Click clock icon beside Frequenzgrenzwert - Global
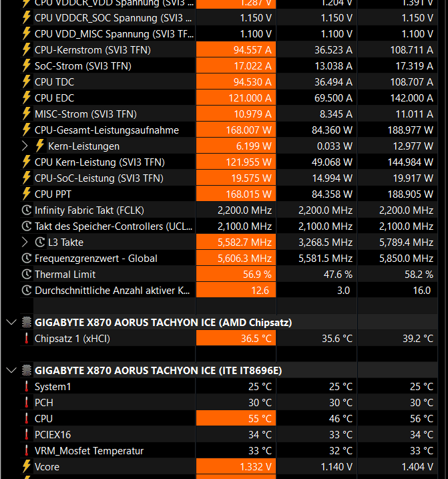The image size is (448, 479). coord(27,258)
